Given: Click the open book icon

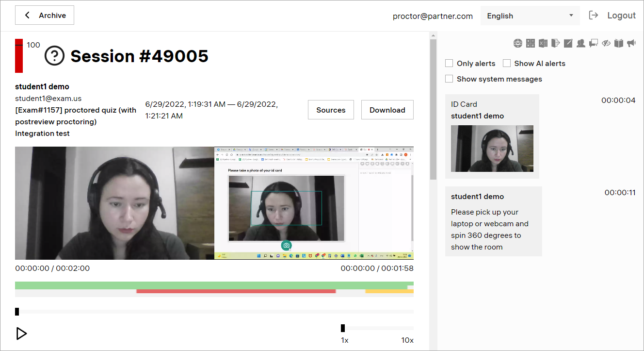Looking at the screenshot, I should coord(619,43).
